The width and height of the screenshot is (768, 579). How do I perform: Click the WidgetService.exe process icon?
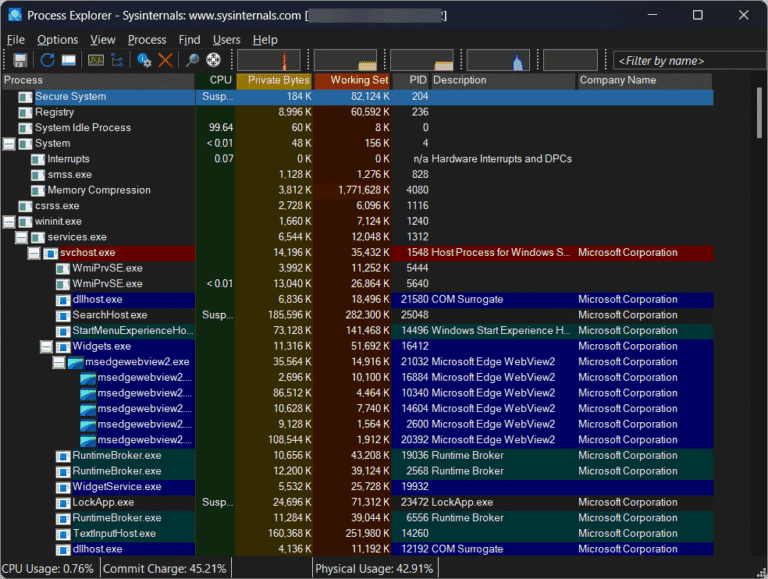pyautogui.click(x=63, y=487)
